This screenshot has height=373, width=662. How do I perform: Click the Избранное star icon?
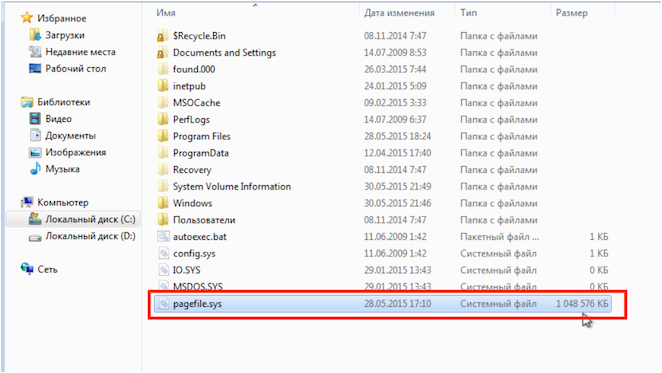(x=27, y=18)
